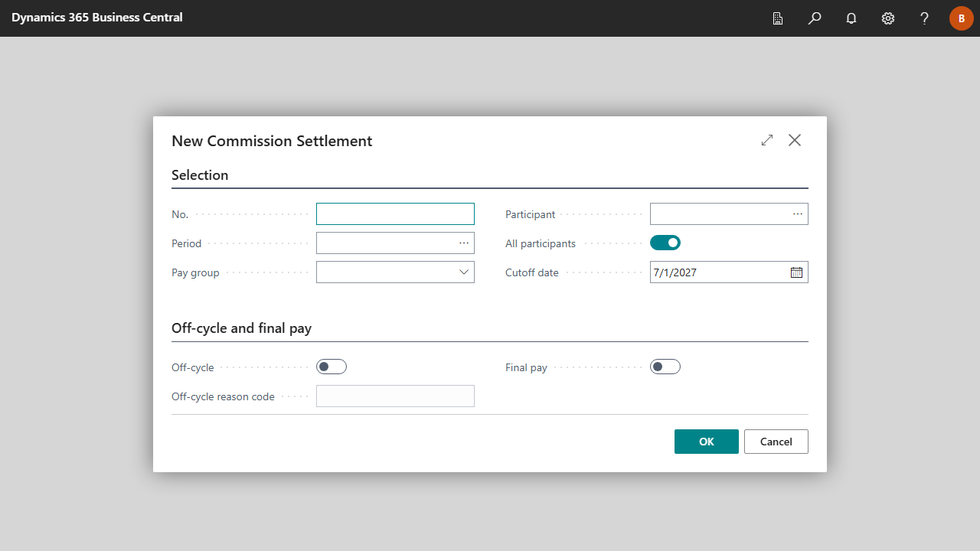This screenshot has height=551, width=980.
Task: Click the Selection section heading
Action: 200,175
